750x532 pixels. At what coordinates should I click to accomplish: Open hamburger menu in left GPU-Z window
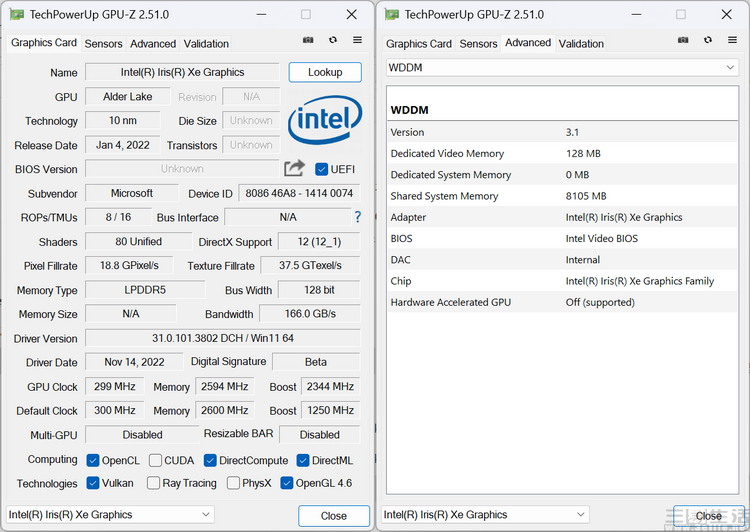point(357,40)
